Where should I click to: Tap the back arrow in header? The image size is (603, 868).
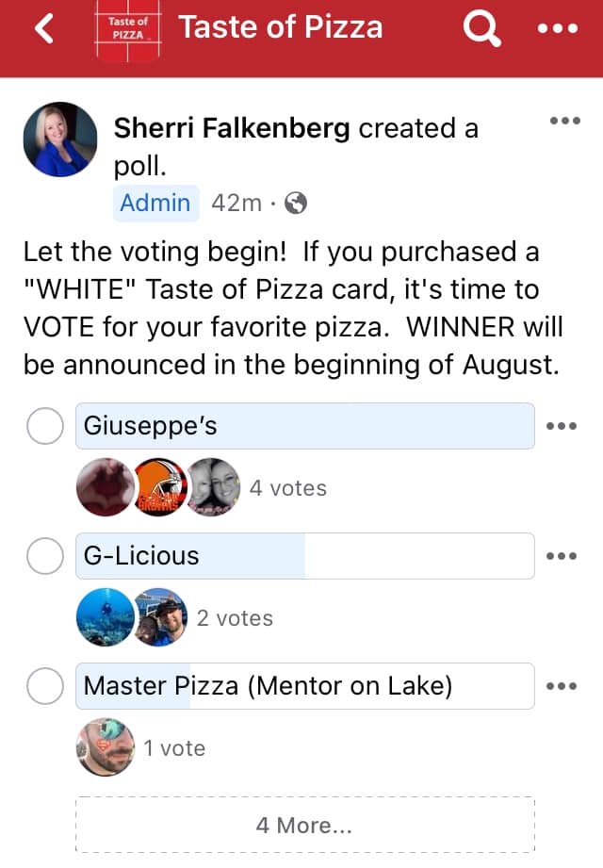44,28
